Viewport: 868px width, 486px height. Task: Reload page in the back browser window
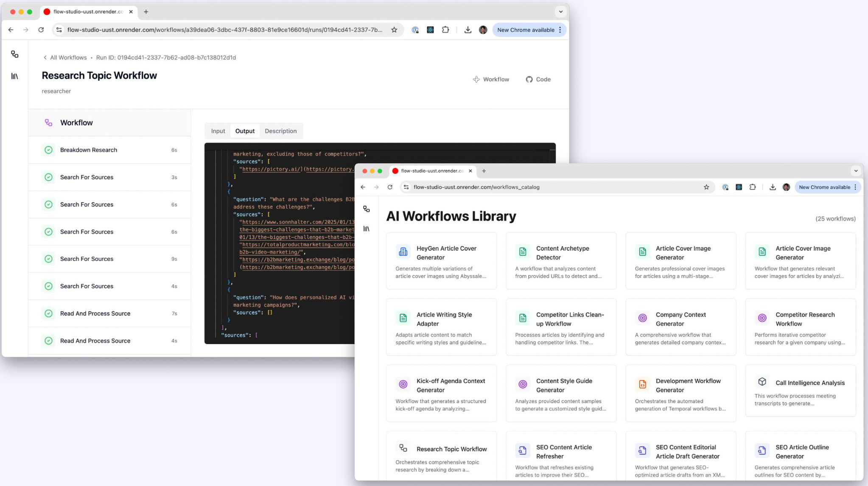(41, 30)
